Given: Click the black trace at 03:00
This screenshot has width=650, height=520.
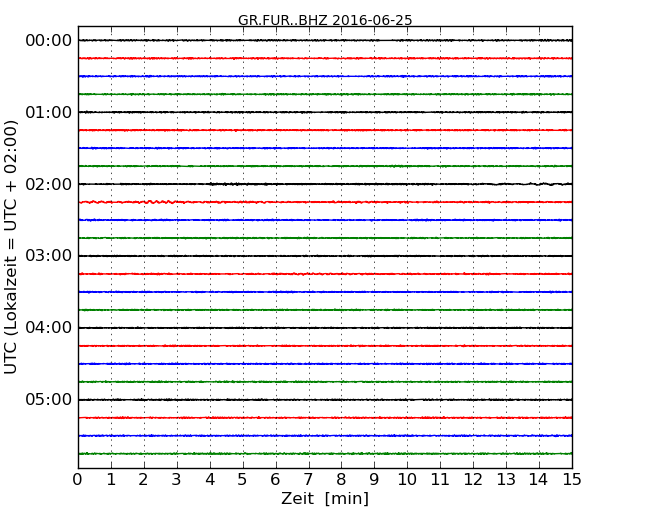Looking at the screenshot, I should (x=325, y=256).
